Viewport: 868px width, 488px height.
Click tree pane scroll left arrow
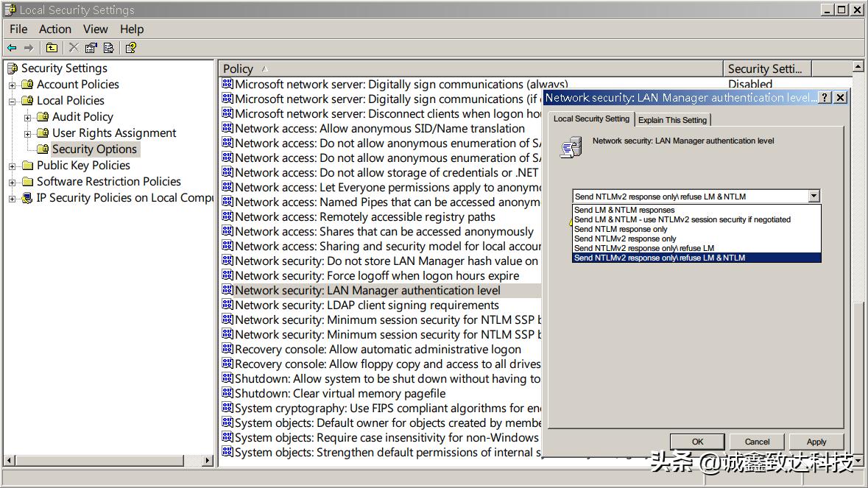coord(9,460)
